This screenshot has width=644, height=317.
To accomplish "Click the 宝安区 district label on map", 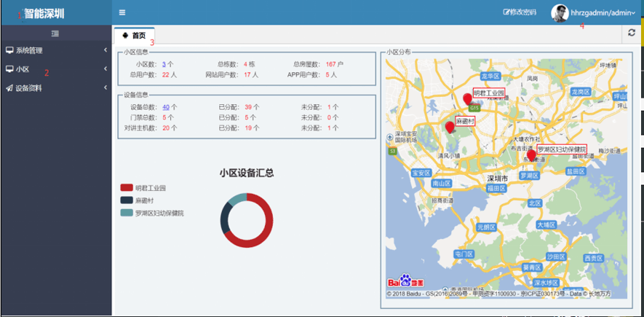I will click(421, 173).
